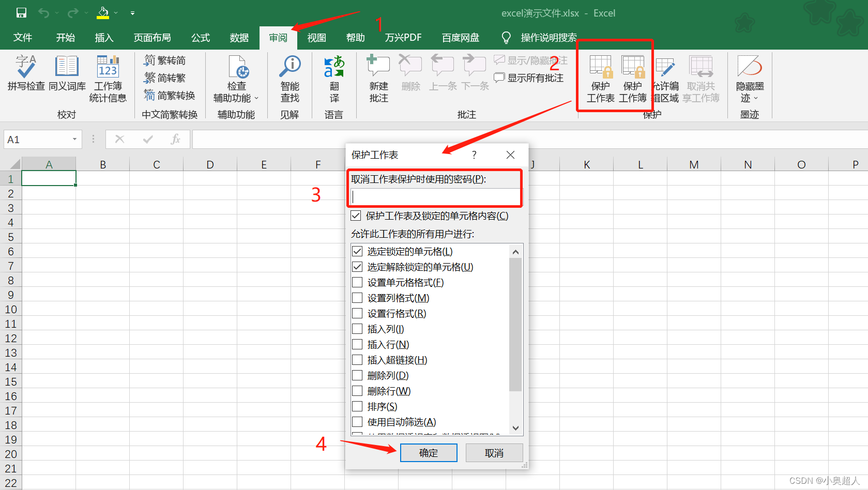
Task: Select row 5 header
Action: [x=11, y=237]
